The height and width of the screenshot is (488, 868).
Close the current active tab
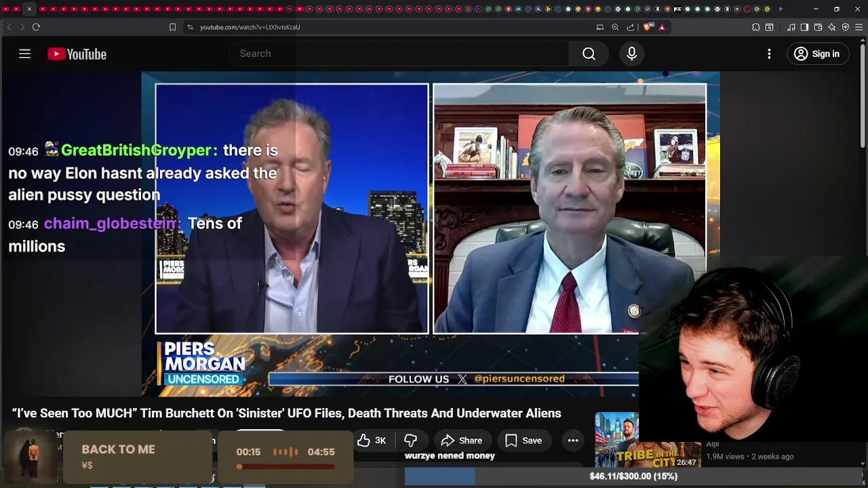(29, 9)
